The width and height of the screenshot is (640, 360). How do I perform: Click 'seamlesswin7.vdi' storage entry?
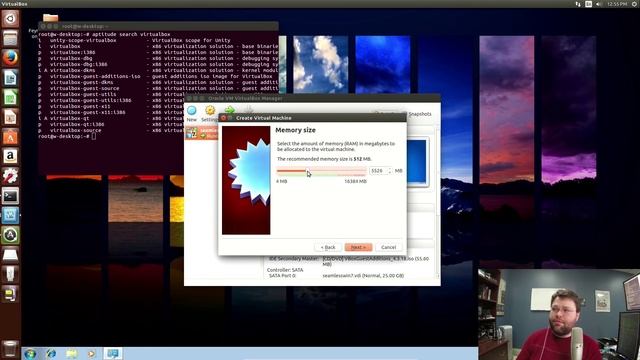coord(363,276)
